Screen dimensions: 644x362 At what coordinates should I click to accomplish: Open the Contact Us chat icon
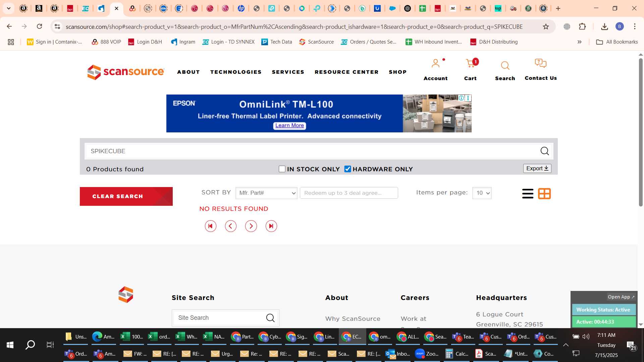[540, 64]
